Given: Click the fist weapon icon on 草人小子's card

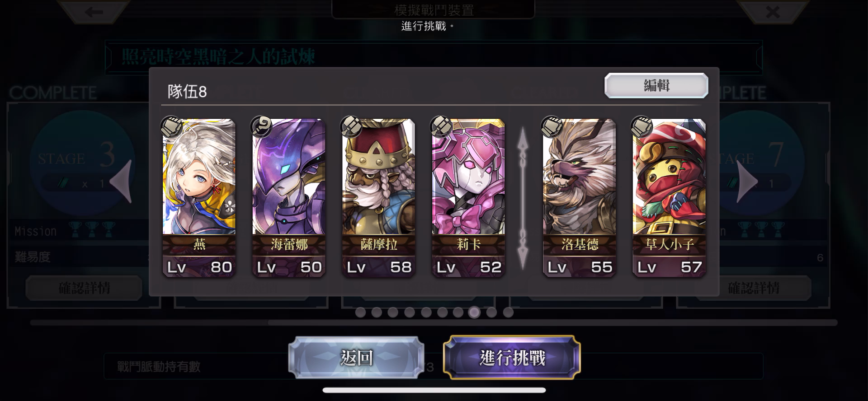Looking at the screenshot, I should pos(642,126).
